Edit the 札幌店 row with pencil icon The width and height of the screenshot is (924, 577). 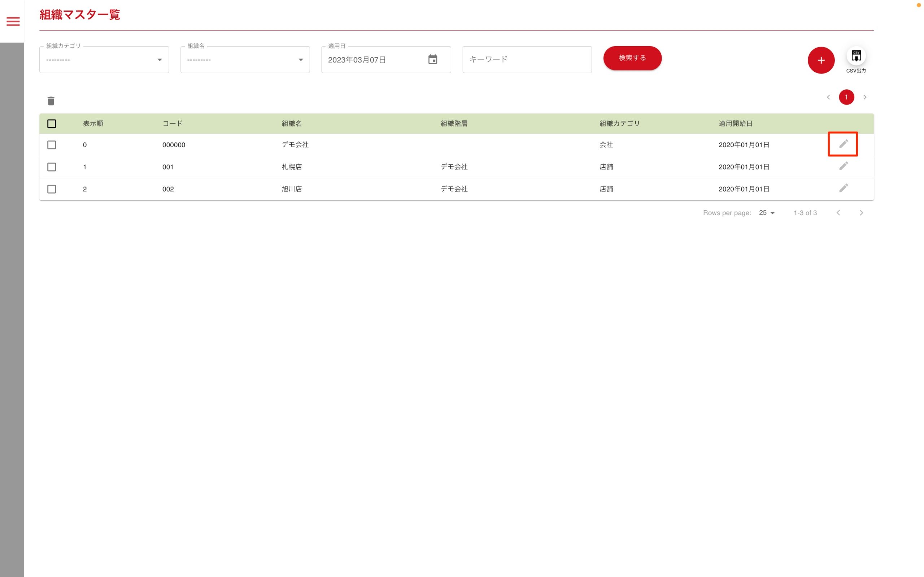pyautogui.click(x=843, y=166)
